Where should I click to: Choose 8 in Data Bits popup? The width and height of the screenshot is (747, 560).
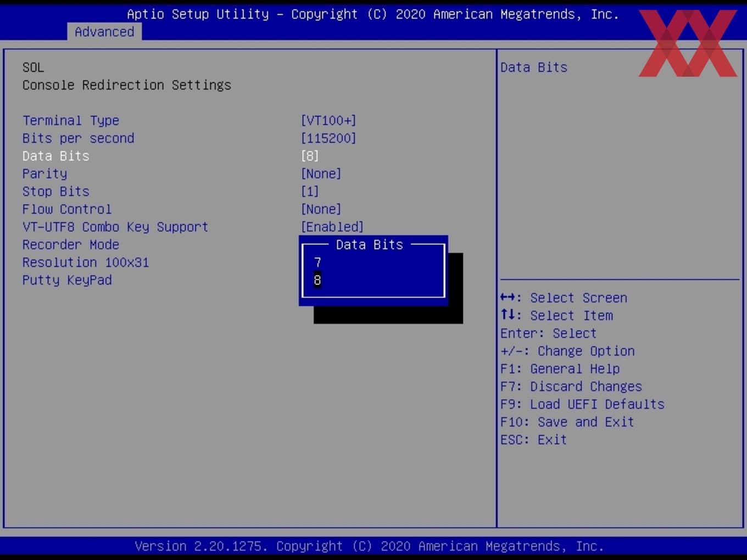coord(317,280)
